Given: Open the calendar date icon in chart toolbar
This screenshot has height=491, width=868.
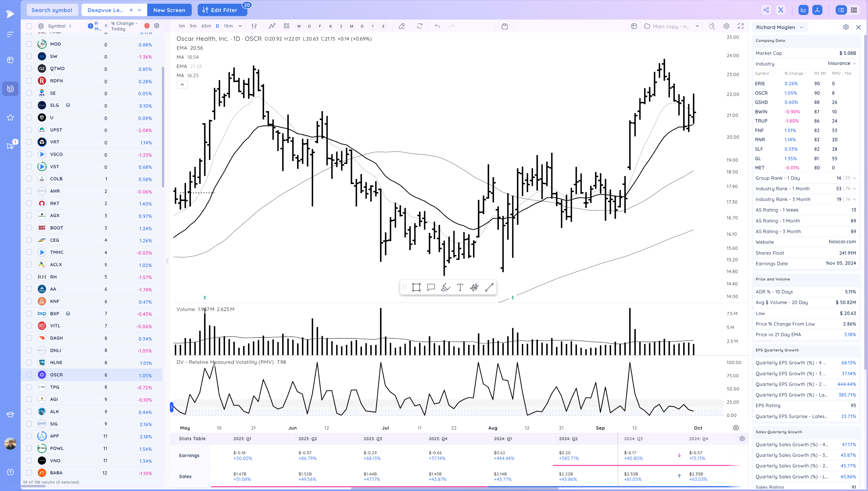Looking at the screenshot, I should (x=504, y=26).
